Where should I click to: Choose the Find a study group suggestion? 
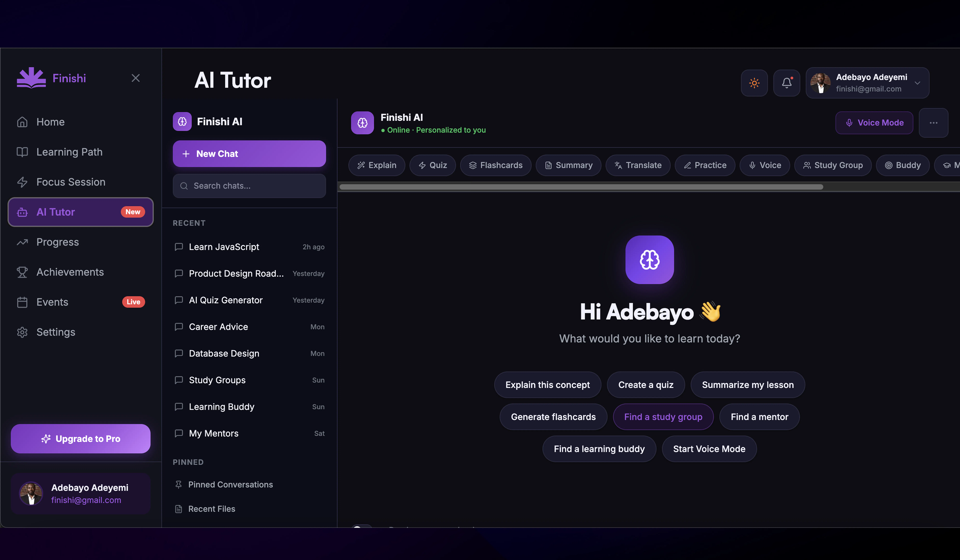(x=663, y=417)
